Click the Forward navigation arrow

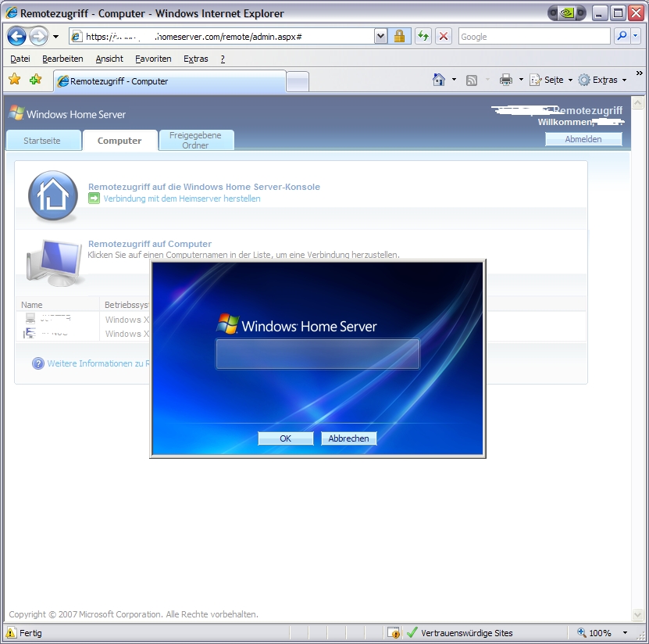39,37
